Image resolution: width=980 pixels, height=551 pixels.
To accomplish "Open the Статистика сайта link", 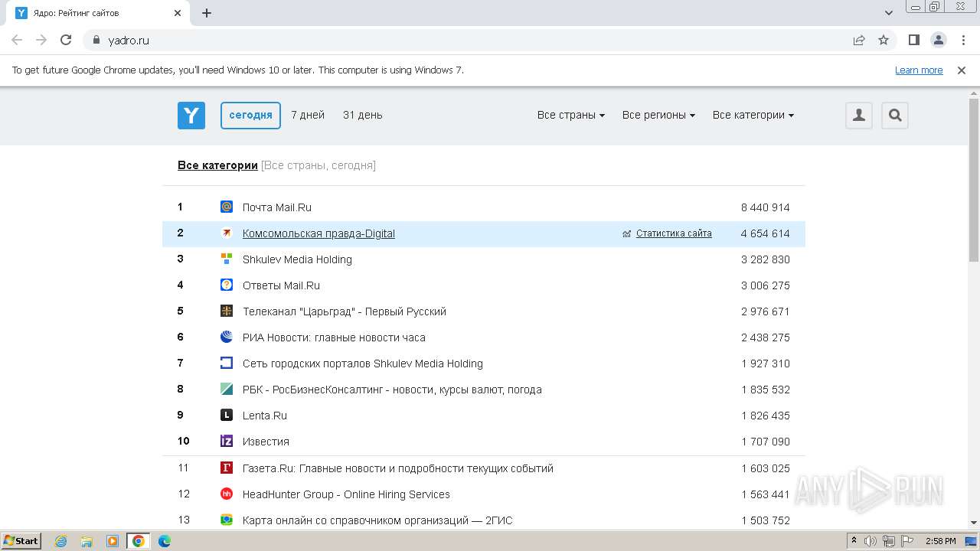I will coord(674,233).
